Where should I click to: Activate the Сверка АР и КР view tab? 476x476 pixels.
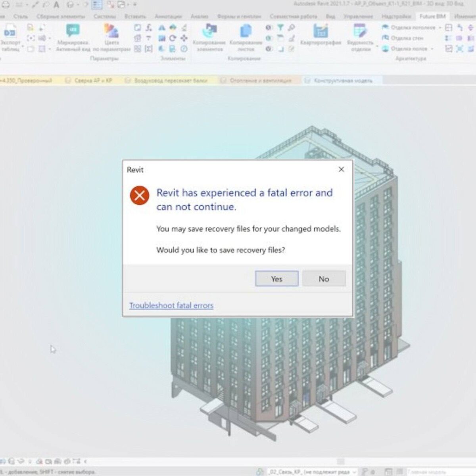(x=93, y=81)
